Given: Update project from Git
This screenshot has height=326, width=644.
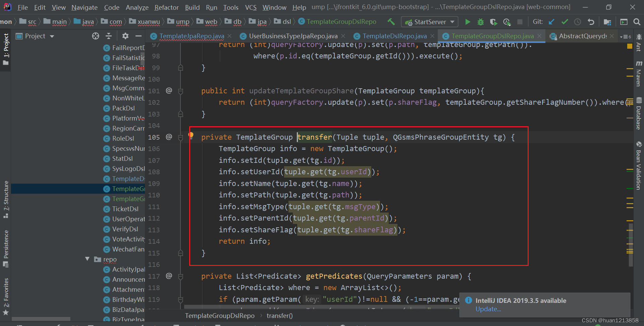Looking at the screenshot, I should pos(551,21).
